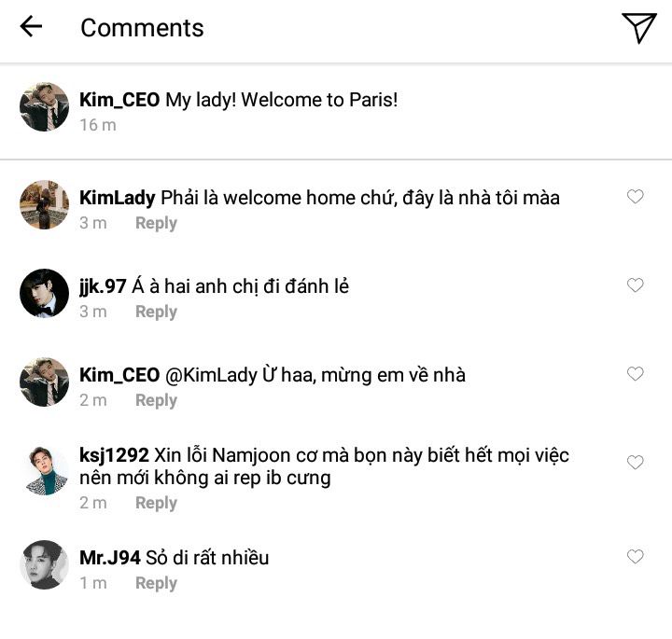The width and height of the screenshot is (672, 639).
Task: Go back using the arrow icon
Action: 31,26
